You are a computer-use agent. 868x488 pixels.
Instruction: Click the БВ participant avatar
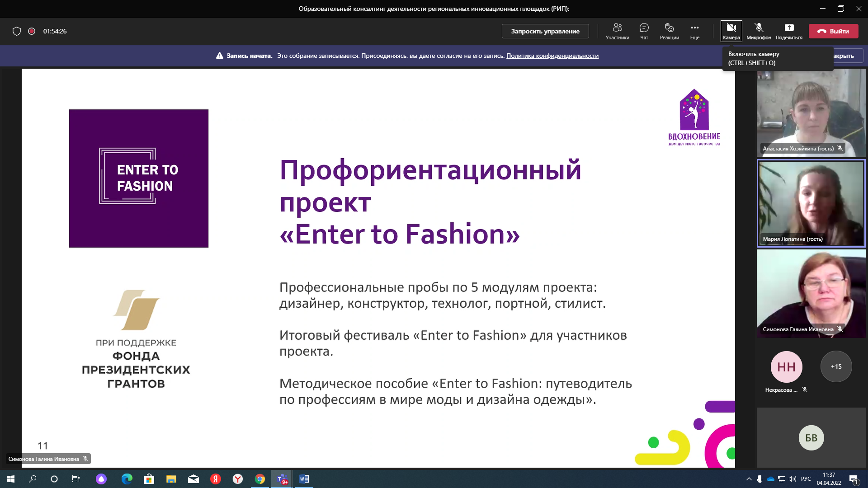(x=811, y=438)
